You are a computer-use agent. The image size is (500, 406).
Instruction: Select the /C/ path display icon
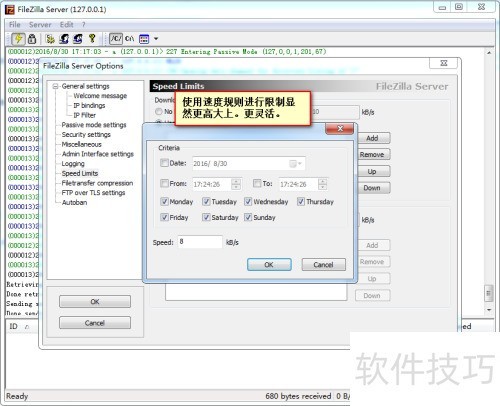coord(116,39)
